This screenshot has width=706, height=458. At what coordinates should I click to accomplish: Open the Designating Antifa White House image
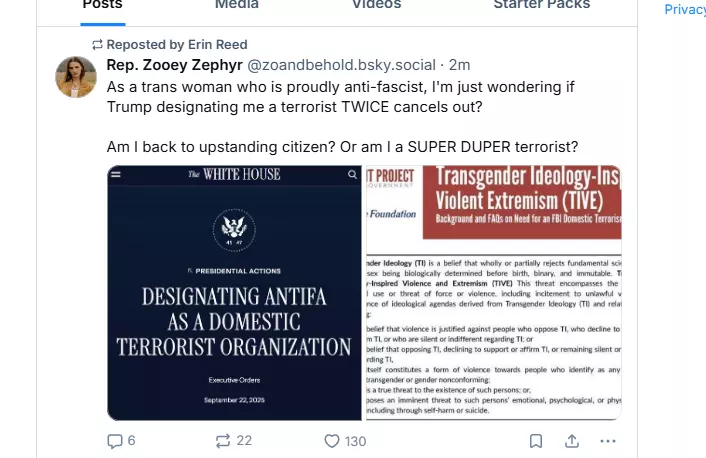click(234, 293)
